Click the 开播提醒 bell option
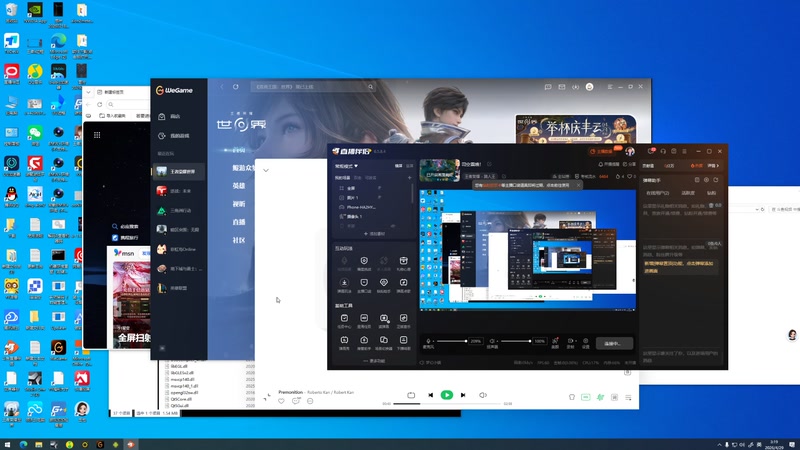800x450 pixels. [609, 164]
